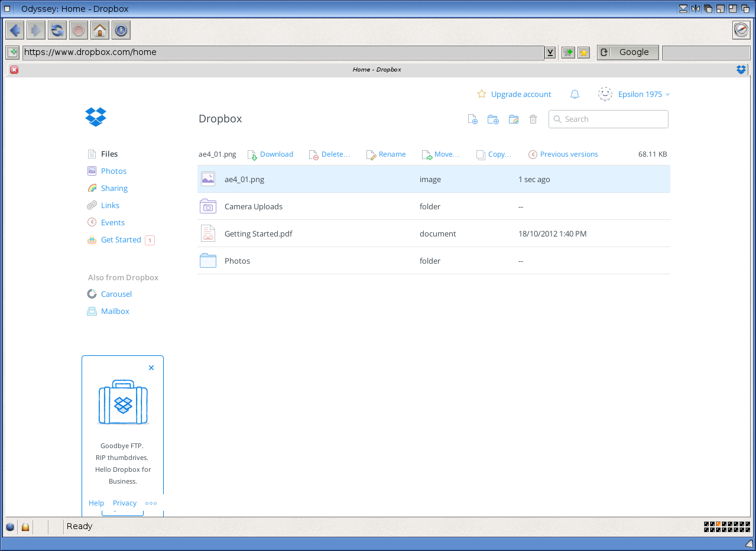Show deleted files via trash icon

tap(533, 119)
